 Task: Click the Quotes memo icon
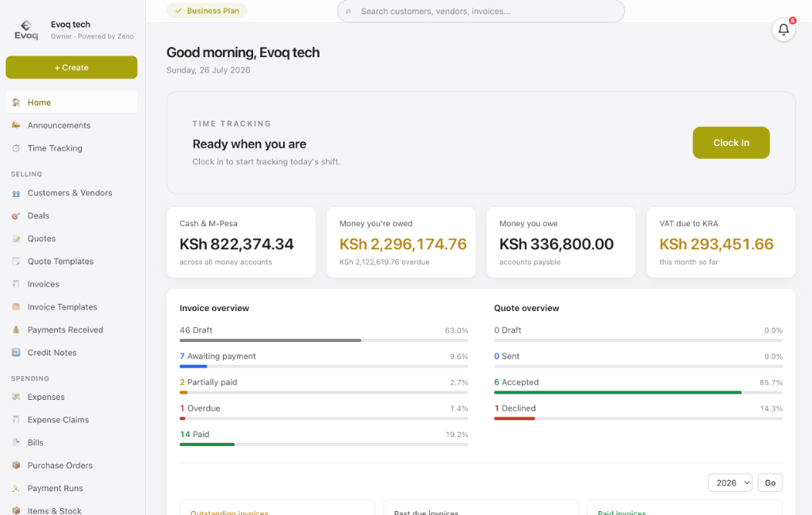coord(16,238)
